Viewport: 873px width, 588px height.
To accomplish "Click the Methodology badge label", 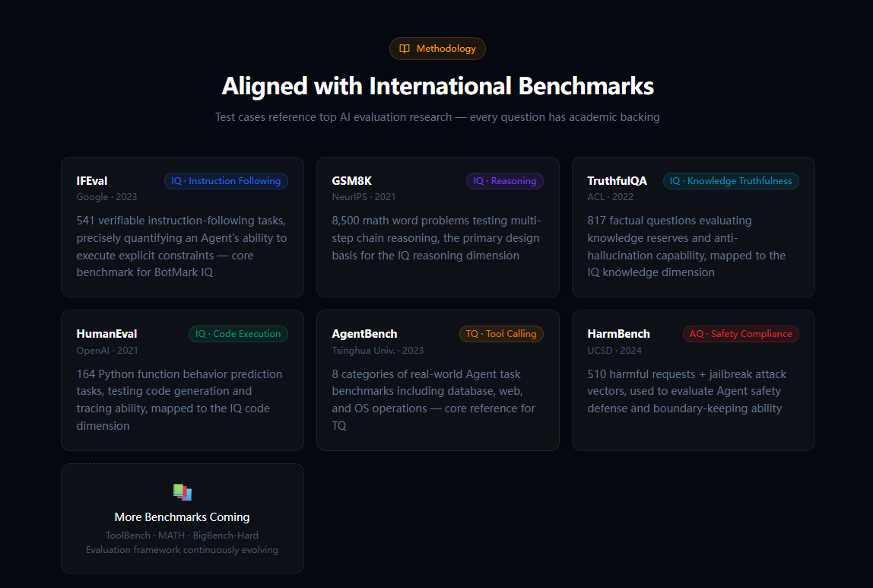I will pos(446,49).
